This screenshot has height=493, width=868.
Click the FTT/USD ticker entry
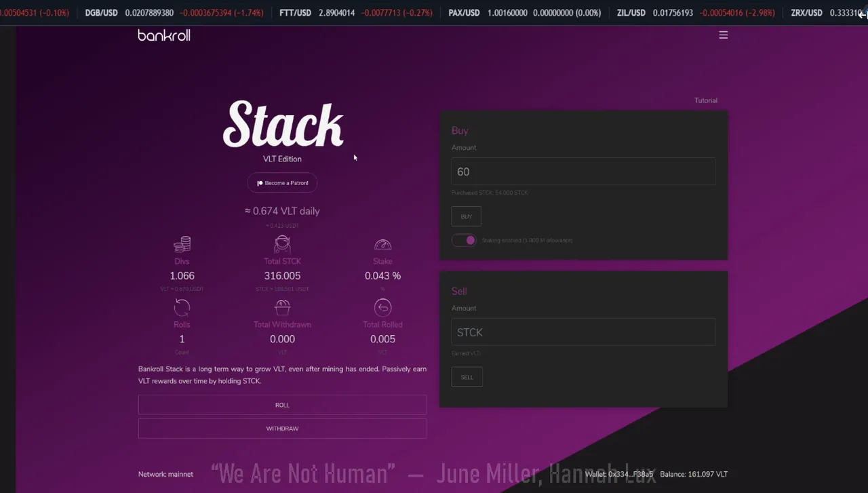click(x=356, y=13)
